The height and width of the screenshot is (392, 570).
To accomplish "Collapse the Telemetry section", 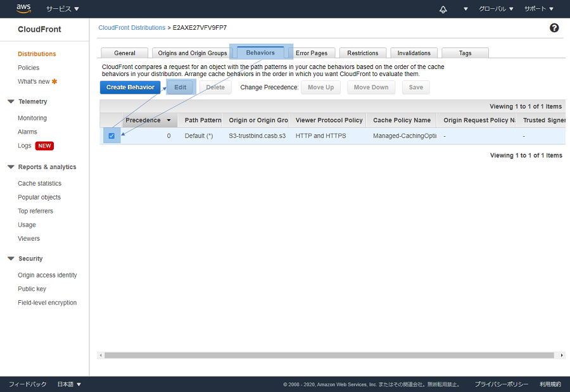I will point(11,101).
